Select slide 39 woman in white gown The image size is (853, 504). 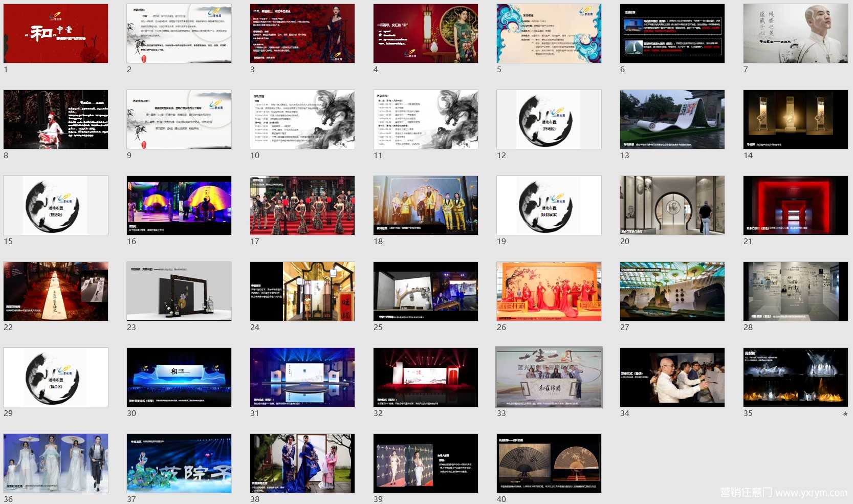[x=426, y=464]
